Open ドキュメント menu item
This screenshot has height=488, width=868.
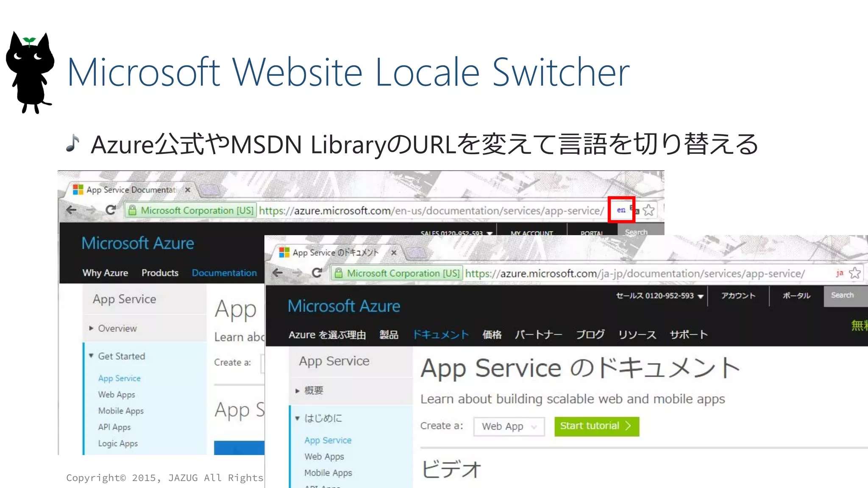point(441,335)
